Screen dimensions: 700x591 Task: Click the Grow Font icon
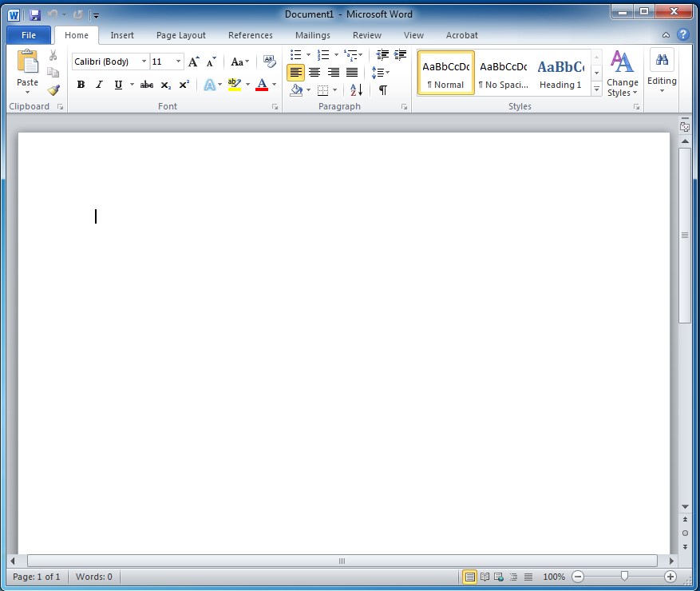click(x=193, y=61)
